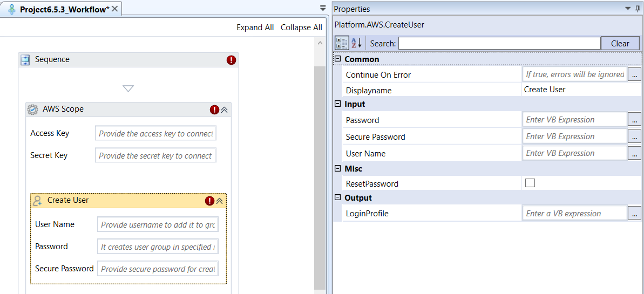Viewport: 644px width, 294px height.
Task: Select the Project6.5.3_Workflow tab
Action: 61,9
